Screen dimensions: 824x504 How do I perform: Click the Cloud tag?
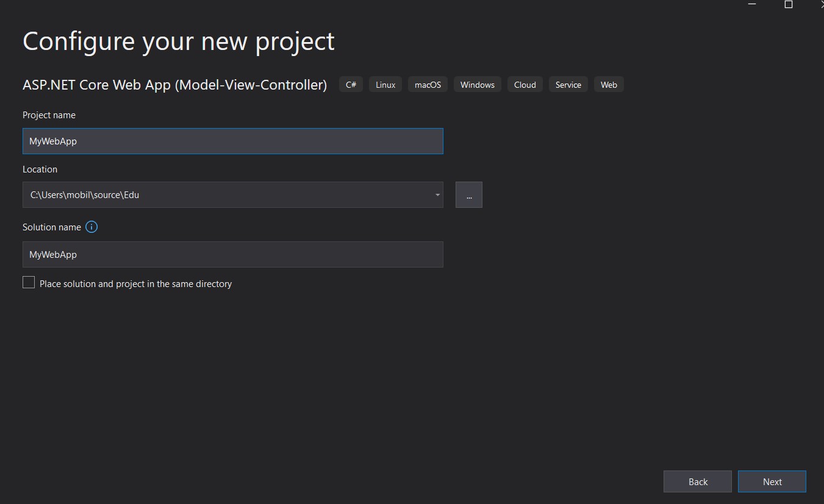(x=525, y=85)
